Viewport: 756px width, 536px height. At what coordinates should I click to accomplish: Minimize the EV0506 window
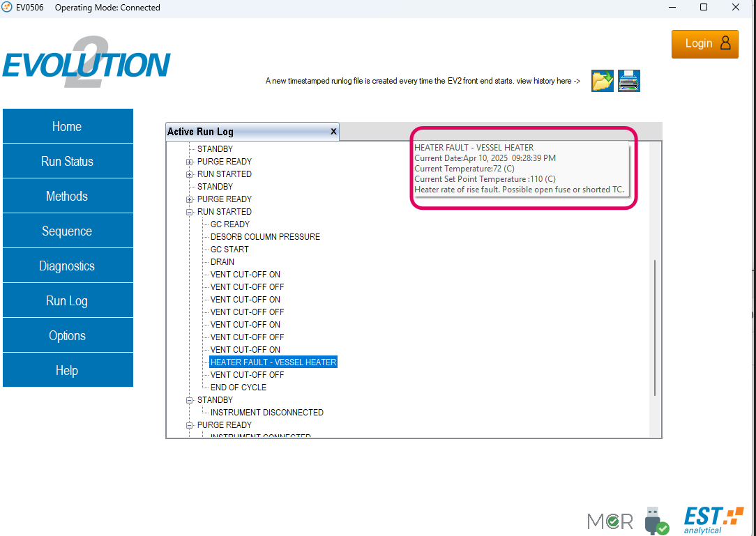click(x=672, y=7)
